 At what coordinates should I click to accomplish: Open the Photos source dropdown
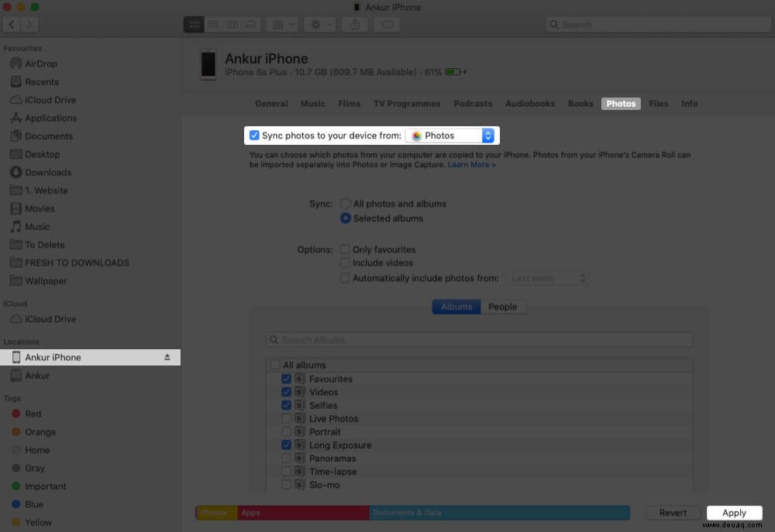tap(449, 136)
